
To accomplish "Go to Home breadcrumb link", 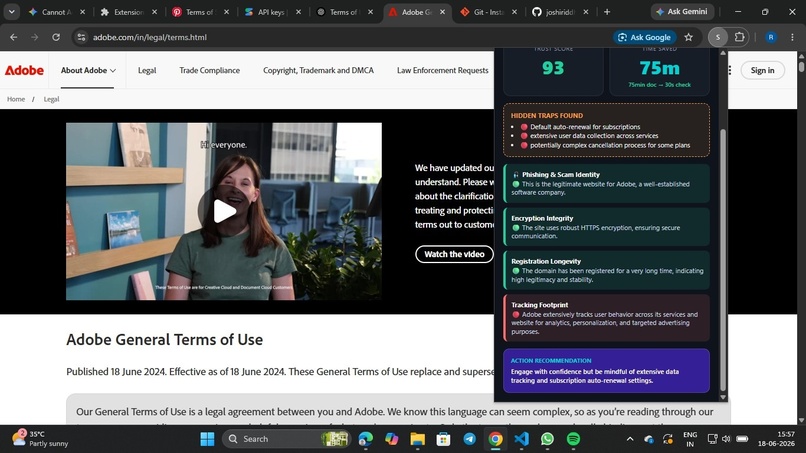I will [16, 99].
